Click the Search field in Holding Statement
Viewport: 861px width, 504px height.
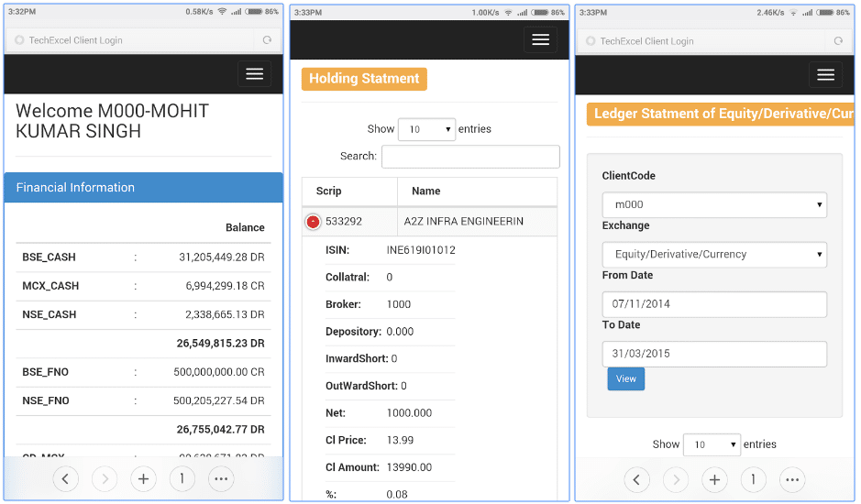pos(469,157)
